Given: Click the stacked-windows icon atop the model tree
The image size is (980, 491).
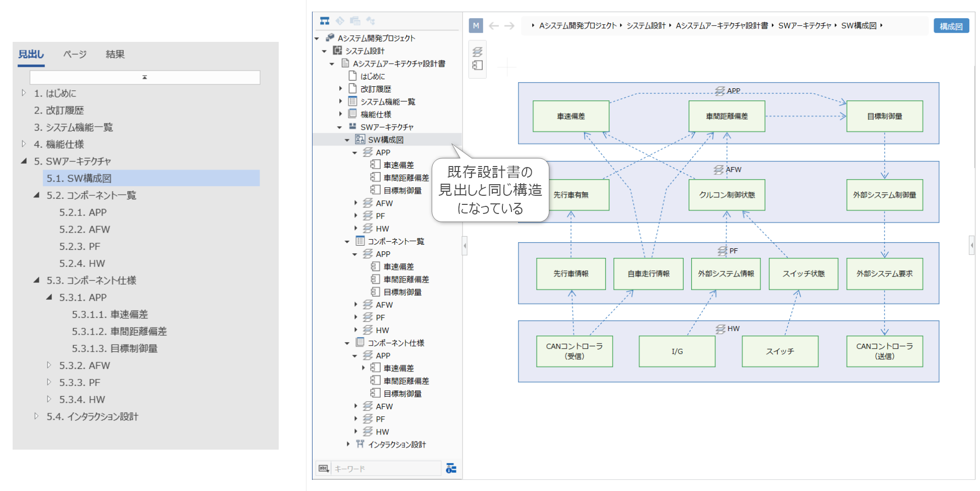Looking at the screenshot, I should tap(355, 21).
